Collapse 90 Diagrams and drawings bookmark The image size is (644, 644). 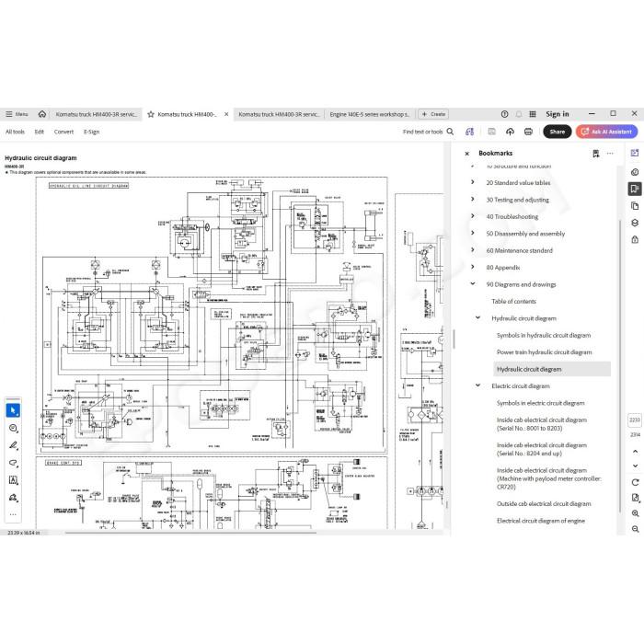473,283
